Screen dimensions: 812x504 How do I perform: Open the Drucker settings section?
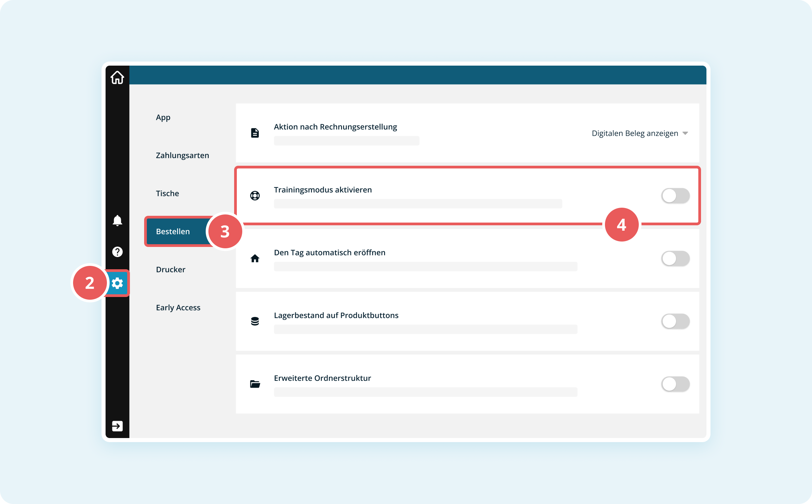(171, 270)
